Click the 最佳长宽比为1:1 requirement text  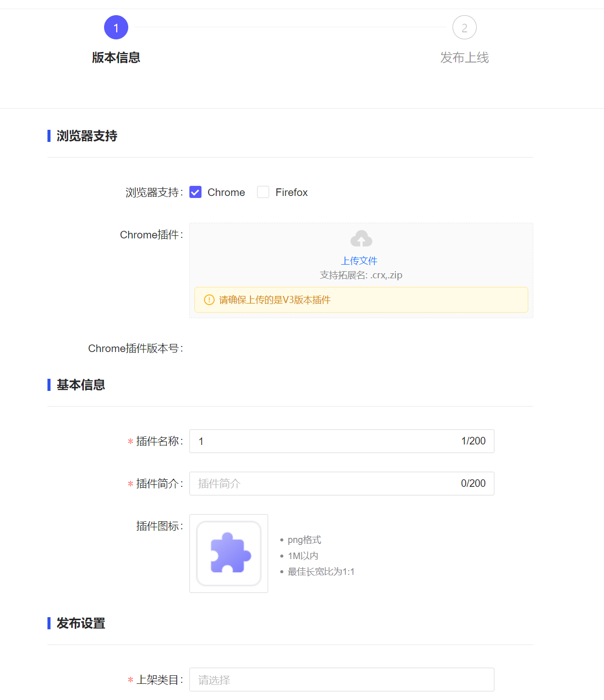321,572
